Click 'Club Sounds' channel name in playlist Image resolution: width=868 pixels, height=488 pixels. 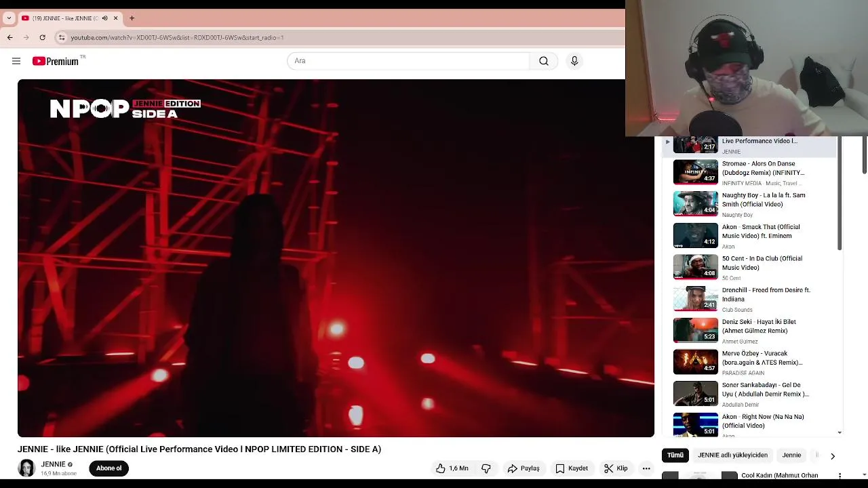point(737,310)
